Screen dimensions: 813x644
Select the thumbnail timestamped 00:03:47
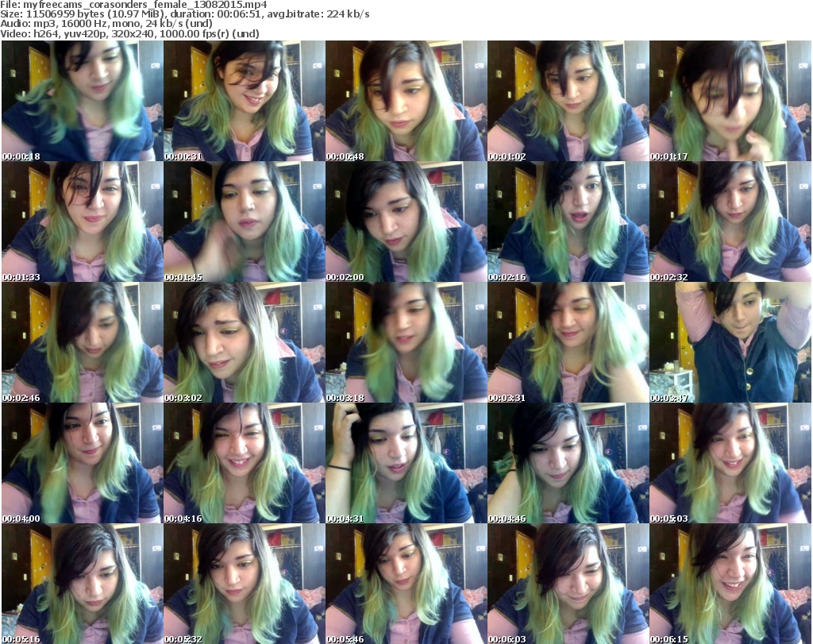pyautogui.click(x=730, y=343)
